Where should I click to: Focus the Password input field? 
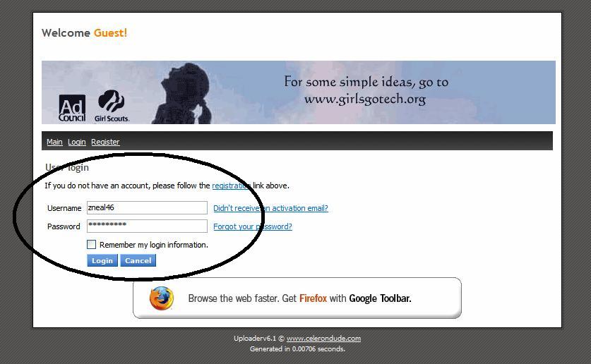pos(147,226)
